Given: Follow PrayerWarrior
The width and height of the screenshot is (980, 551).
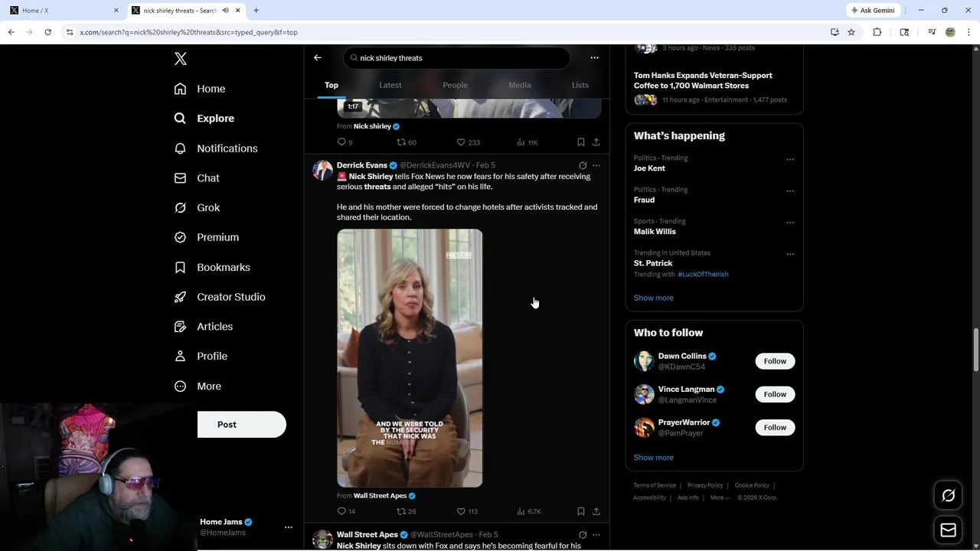Looking at the screenshot, I should [x=775, y=427].
